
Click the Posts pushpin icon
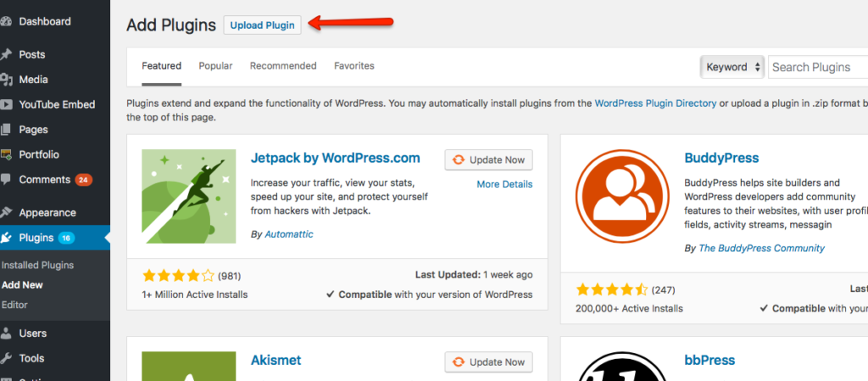click(x=6, y=54)
